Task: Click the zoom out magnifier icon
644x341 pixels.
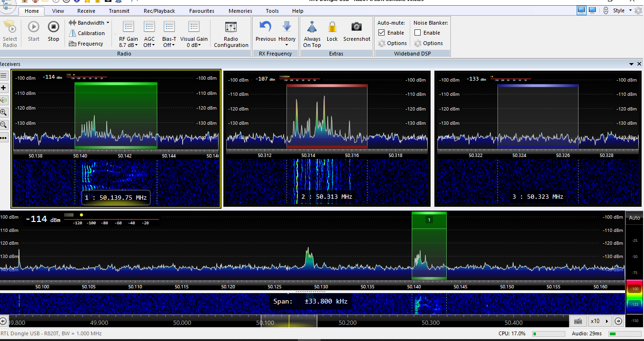Action: click(3, 125)
